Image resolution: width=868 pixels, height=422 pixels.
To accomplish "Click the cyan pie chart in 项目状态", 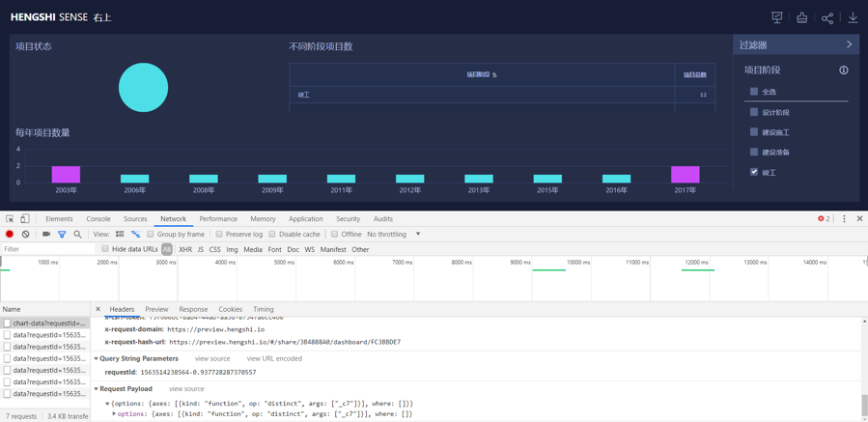I will pos(143,87).
